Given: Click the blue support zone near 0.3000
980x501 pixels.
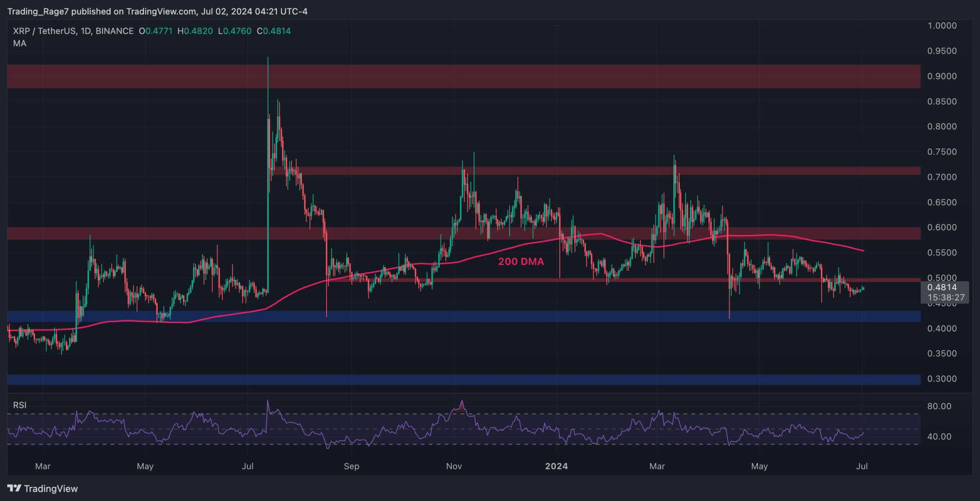Looking at the screenshot, I should [464, 380].
